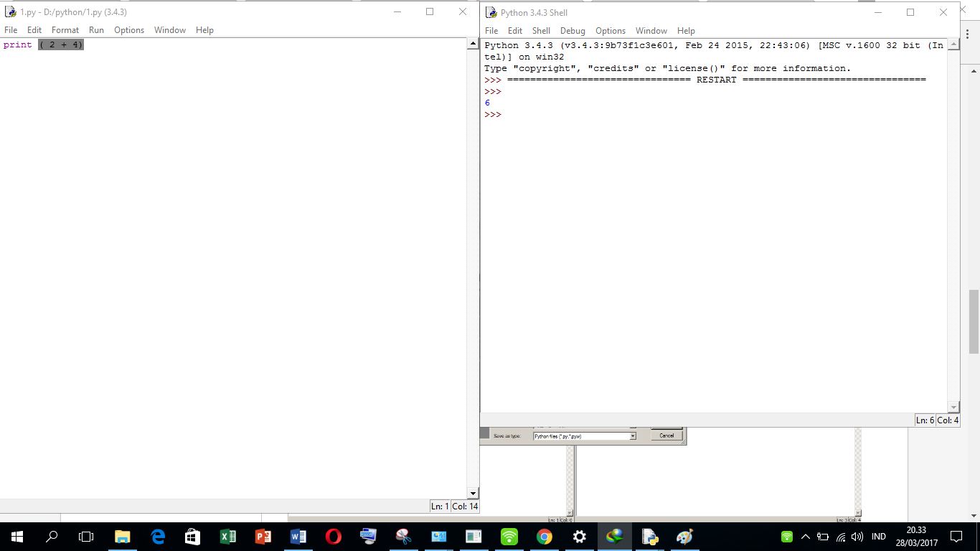Open Opera browser from taskbar
This screenshot has height=551, width=980.
[x=334, y=537]
